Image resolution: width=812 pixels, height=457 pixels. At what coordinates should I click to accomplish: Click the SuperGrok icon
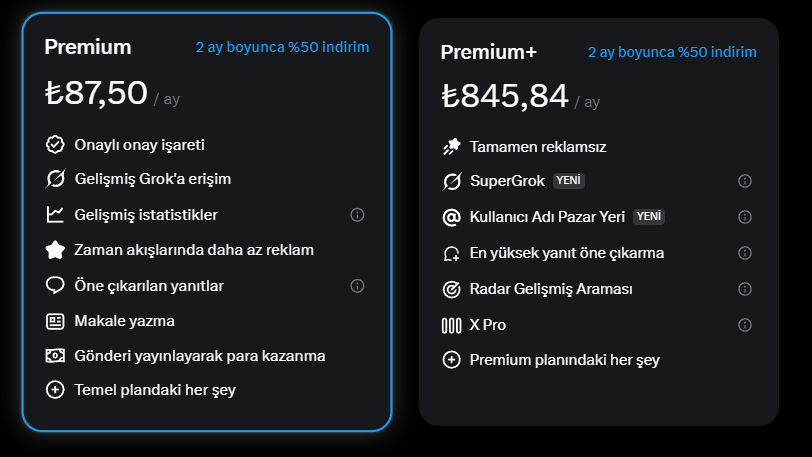(x=452, y=181)
